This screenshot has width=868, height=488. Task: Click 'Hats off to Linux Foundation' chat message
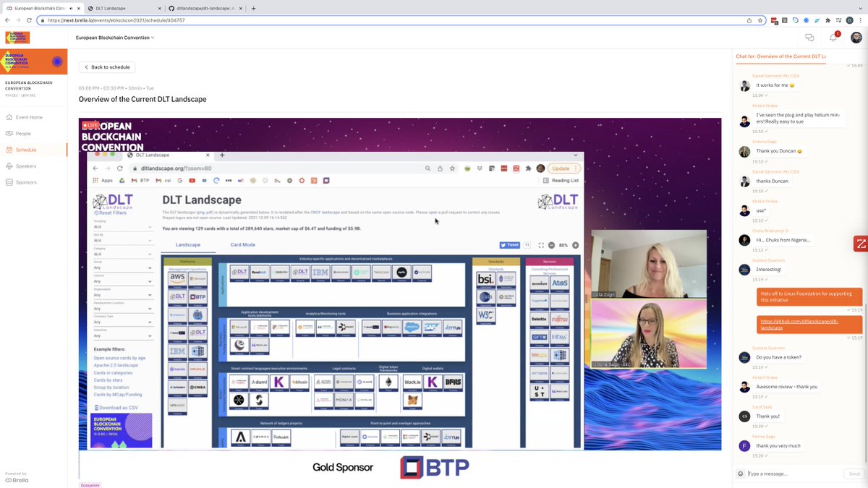coord(809,296)
